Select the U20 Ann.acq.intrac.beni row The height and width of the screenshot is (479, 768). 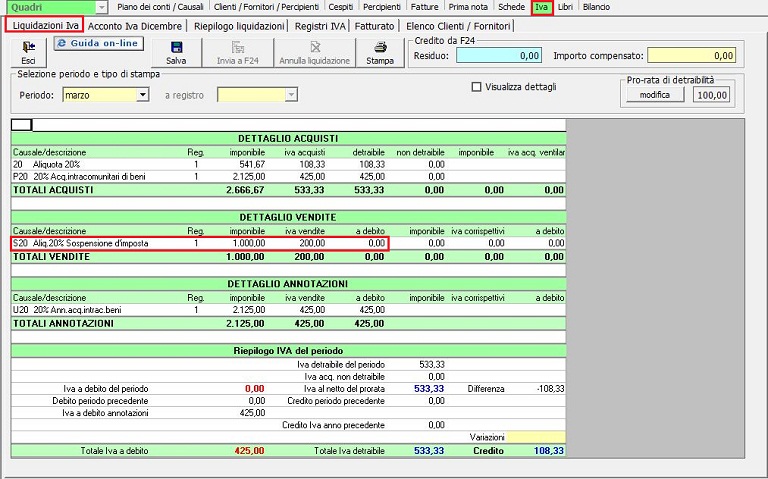288,310
